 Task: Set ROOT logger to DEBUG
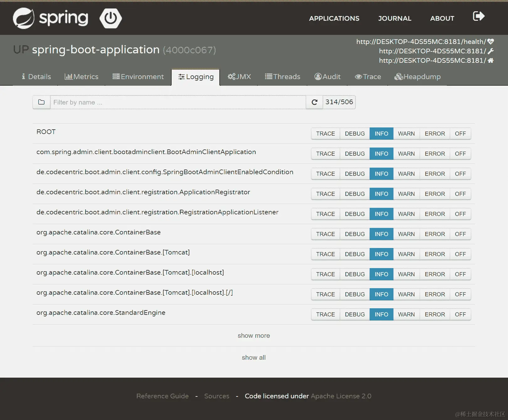[355, 133]
